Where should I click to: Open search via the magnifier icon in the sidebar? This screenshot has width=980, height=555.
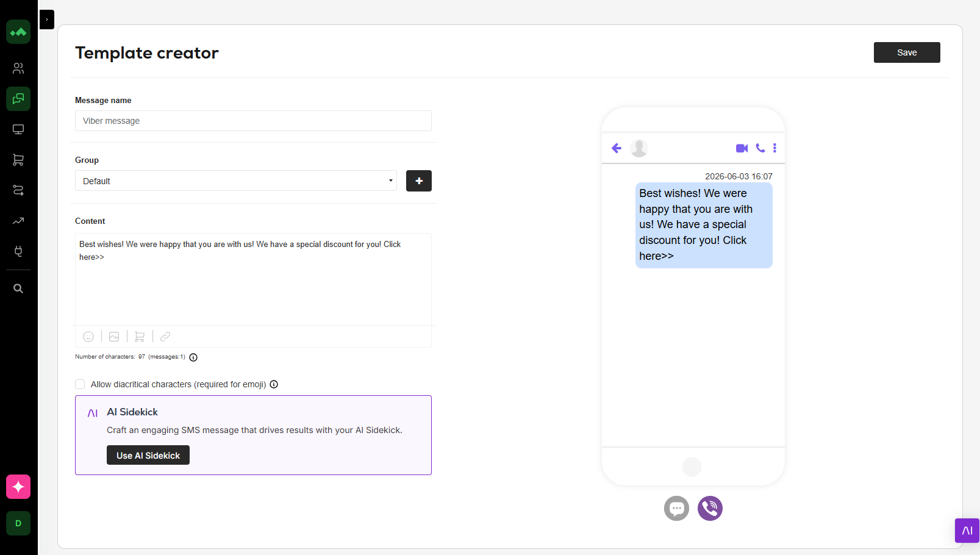point(18,288)
